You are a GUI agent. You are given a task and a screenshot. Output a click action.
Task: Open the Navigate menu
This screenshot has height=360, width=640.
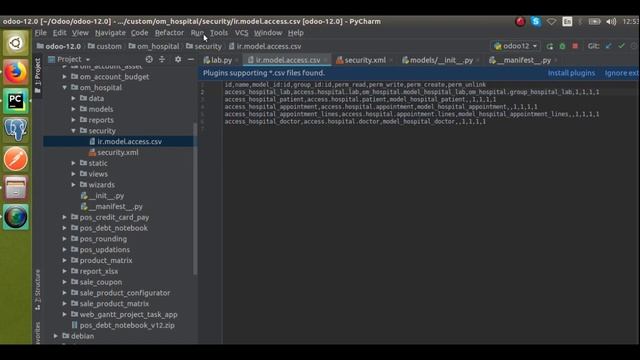(110, 33)
